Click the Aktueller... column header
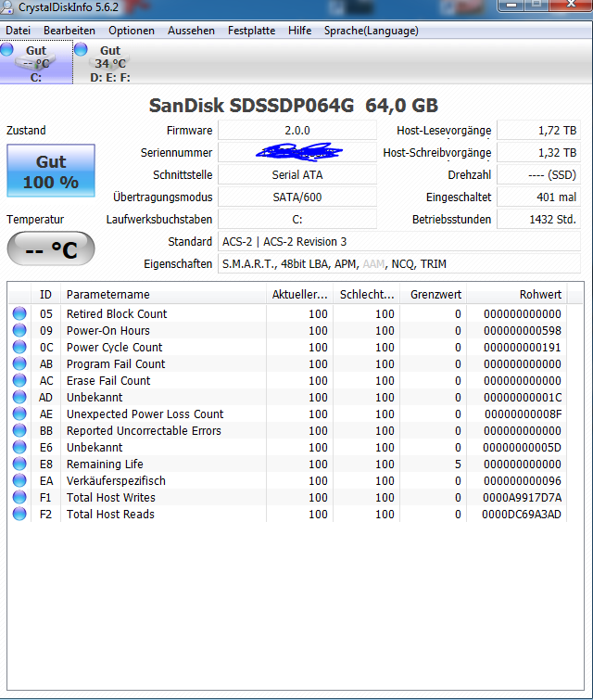The image size is (593, 700). [x=299, y=295]
